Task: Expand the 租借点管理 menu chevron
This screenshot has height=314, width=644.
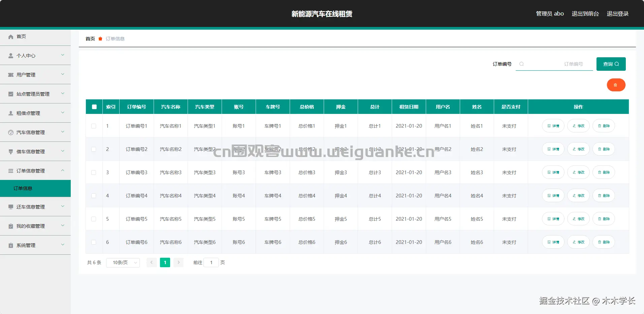Action: pyautogui.click(x=63, y=113)
